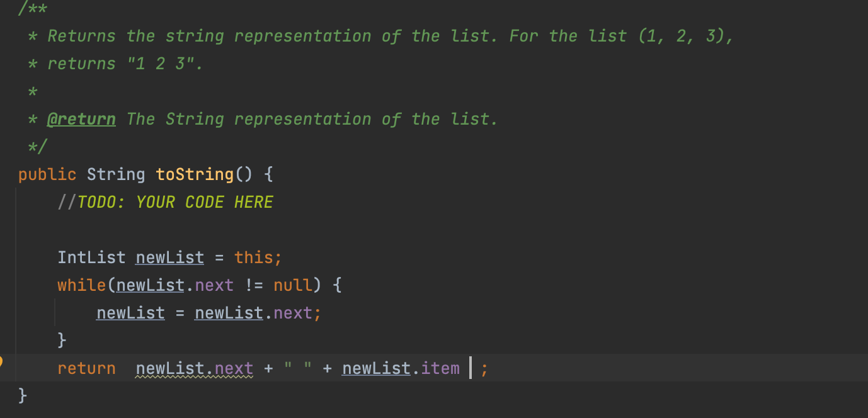Click the String return type before toString
The width and height of the screenshot is (868, 418).
(116, 174)
